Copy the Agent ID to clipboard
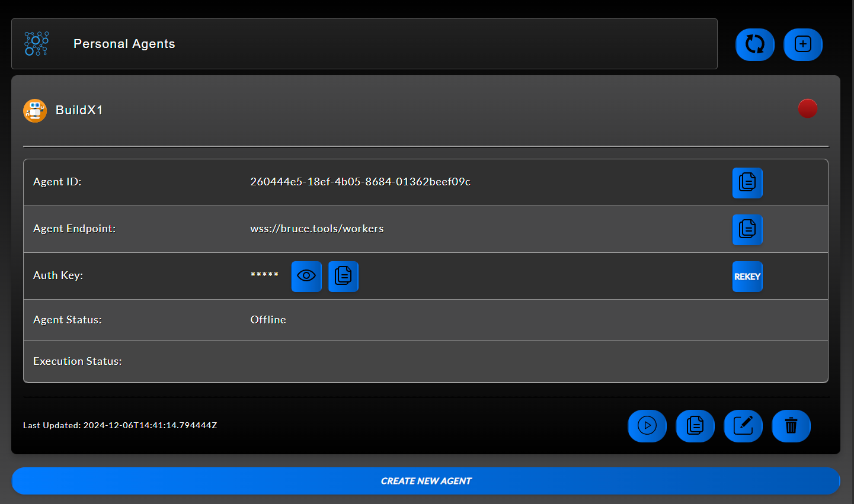This screenshot has height=504, width=854. point(747,182)
